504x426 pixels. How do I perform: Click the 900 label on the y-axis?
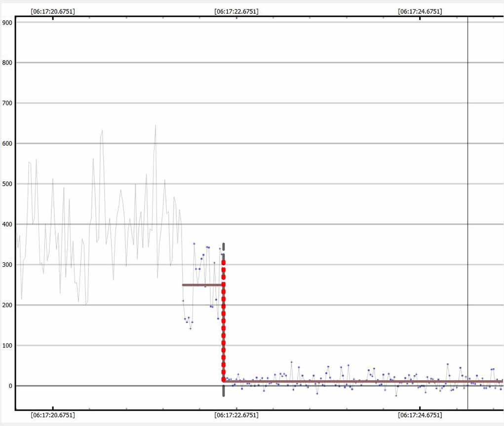coord(7,22)
